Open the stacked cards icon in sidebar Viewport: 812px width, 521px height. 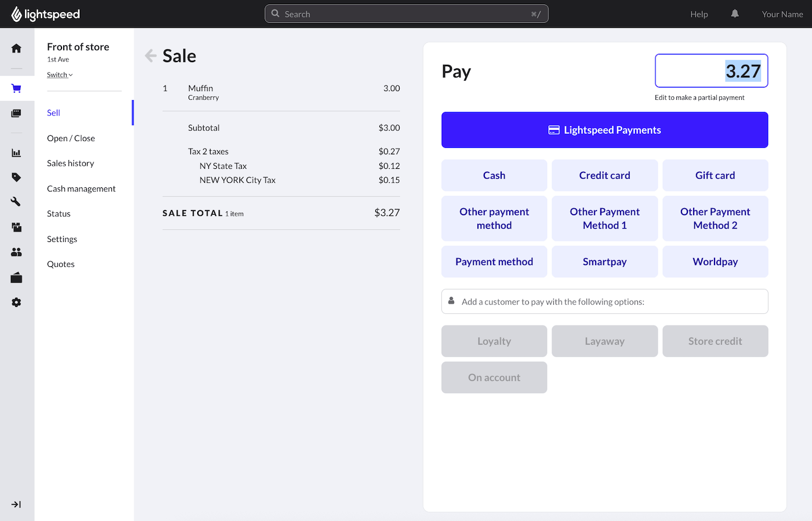point(16,113)
